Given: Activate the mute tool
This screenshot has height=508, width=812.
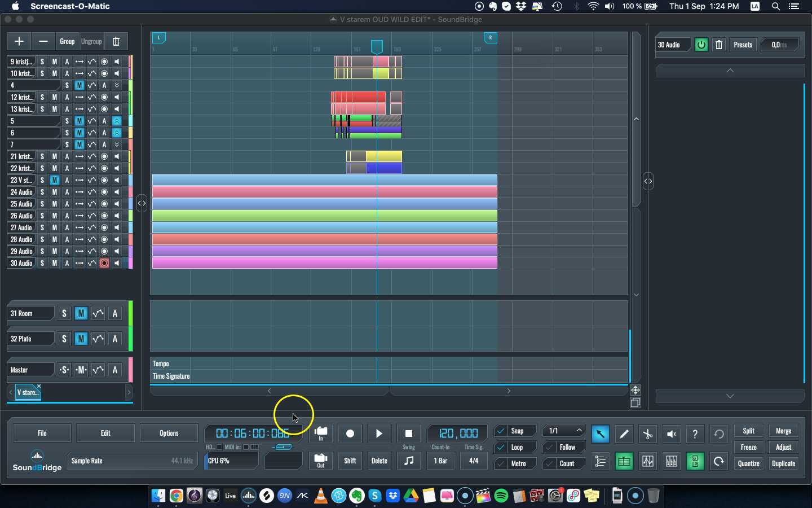Looking at the screenshot, I should coord(670,434).
